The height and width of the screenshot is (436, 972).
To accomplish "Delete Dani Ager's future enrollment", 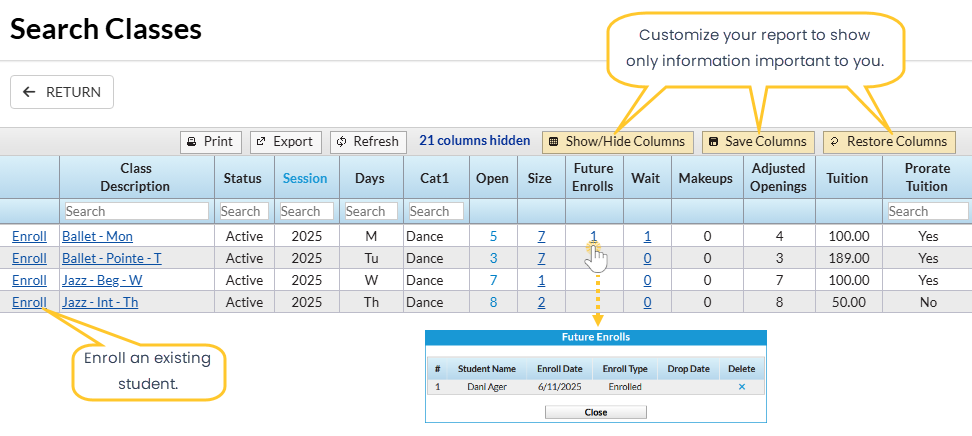I will click(742, 386).
